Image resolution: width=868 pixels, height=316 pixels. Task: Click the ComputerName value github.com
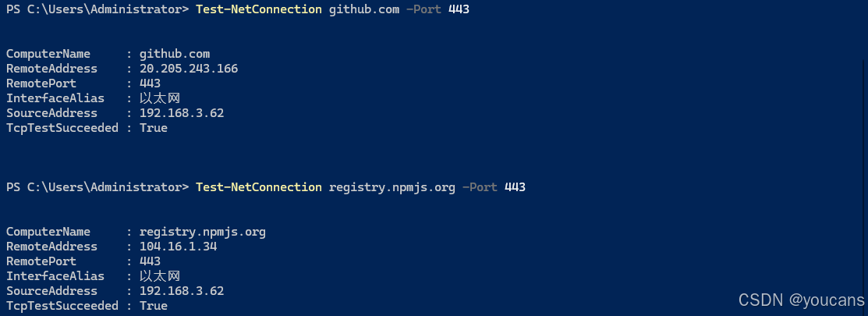pyautogui.click(x=175, y=55)
